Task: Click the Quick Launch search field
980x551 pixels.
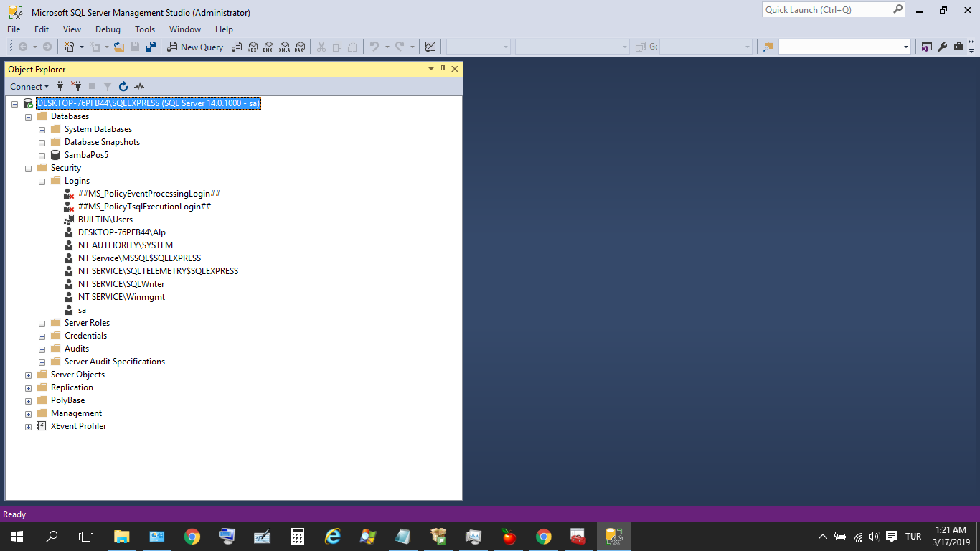Action: coord(834,10)
